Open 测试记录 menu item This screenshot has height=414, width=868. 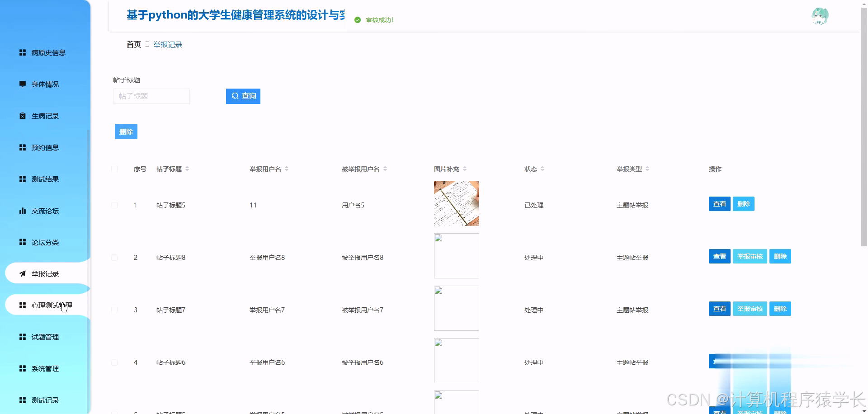point(45,400)
